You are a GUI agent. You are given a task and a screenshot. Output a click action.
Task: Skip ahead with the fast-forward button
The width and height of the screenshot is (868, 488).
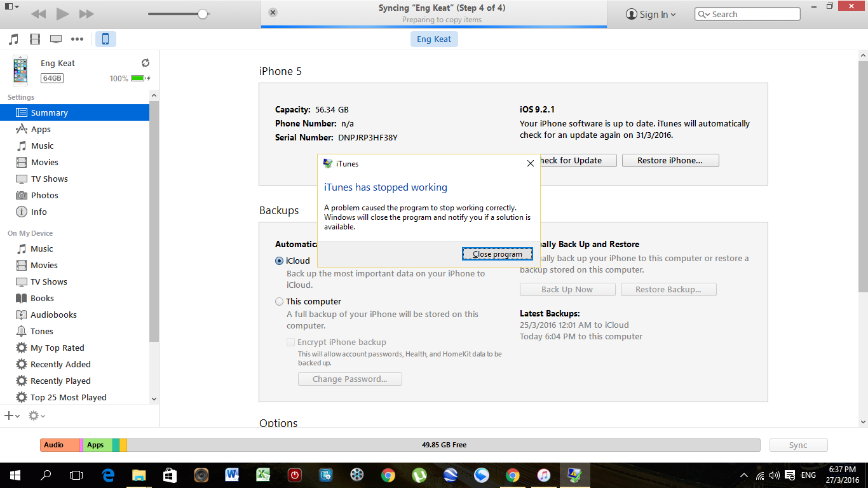pyautogui.click(x=86, y=14)
